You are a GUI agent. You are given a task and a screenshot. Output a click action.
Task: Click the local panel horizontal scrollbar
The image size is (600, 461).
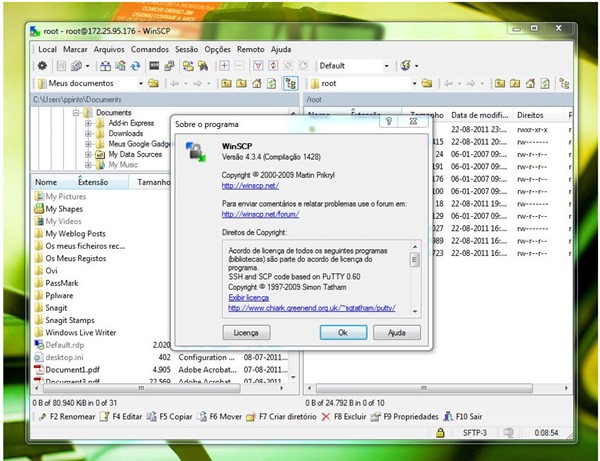click(142, 388)
